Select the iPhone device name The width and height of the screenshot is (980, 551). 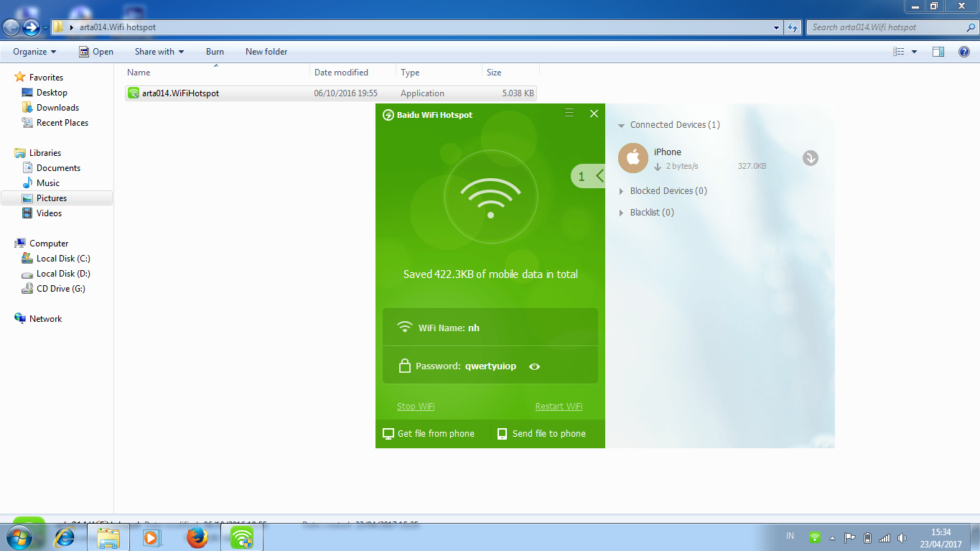click(668, 152)
